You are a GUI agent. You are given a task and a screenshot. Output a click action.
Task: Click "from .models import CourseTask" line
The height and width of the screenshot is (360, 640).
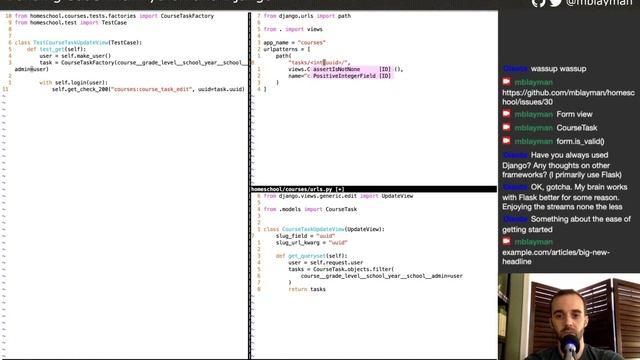(x=310, y=209)
